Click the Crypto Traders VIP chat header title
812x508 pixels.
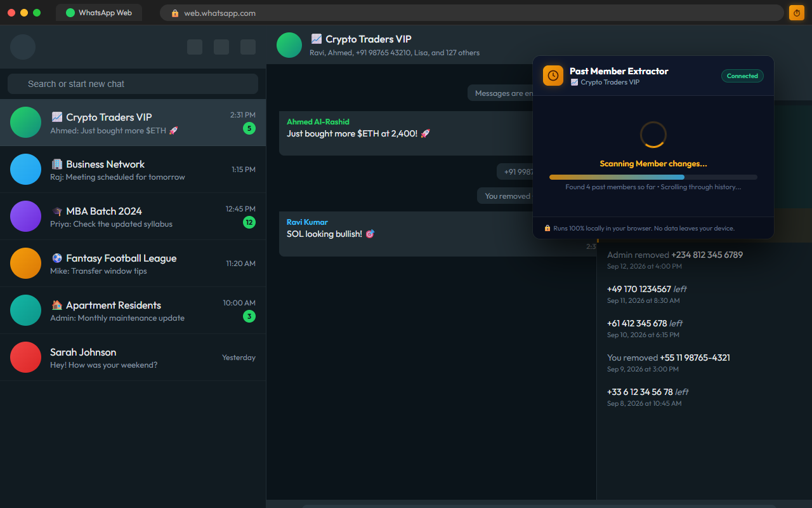(x=361, y=39)
